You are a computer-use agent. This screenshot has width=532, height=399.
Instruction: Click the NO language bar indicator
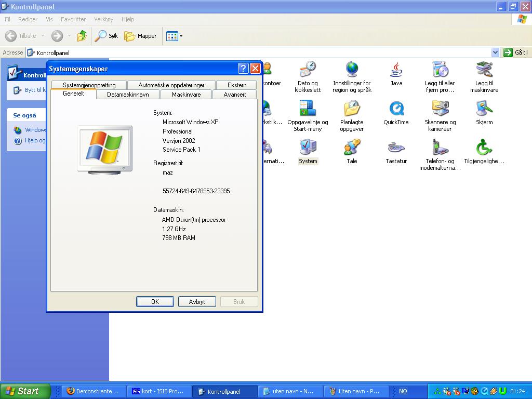403,391
